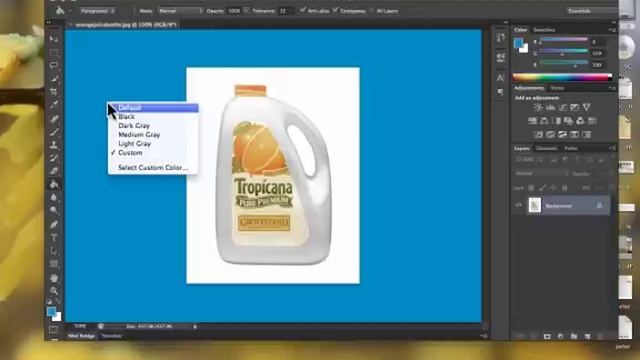Add a Hue/Saturation adjustment
This screenshot has height=360, width=640.
[x=532, y=121]
